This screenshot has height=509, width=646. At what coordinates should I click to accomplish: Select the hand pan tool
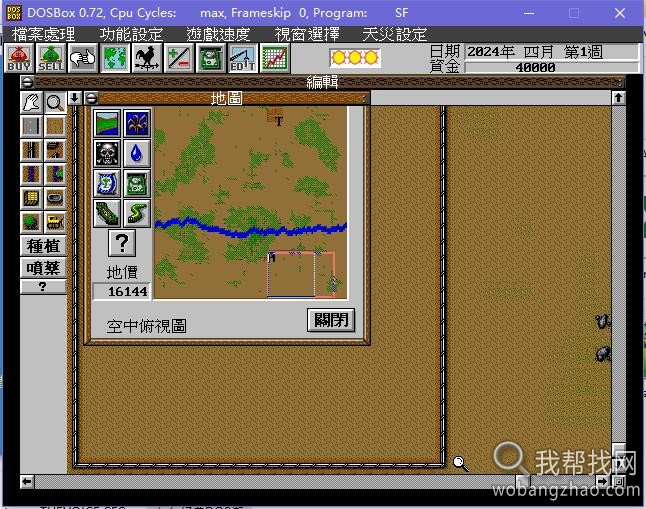coord(31,102)
